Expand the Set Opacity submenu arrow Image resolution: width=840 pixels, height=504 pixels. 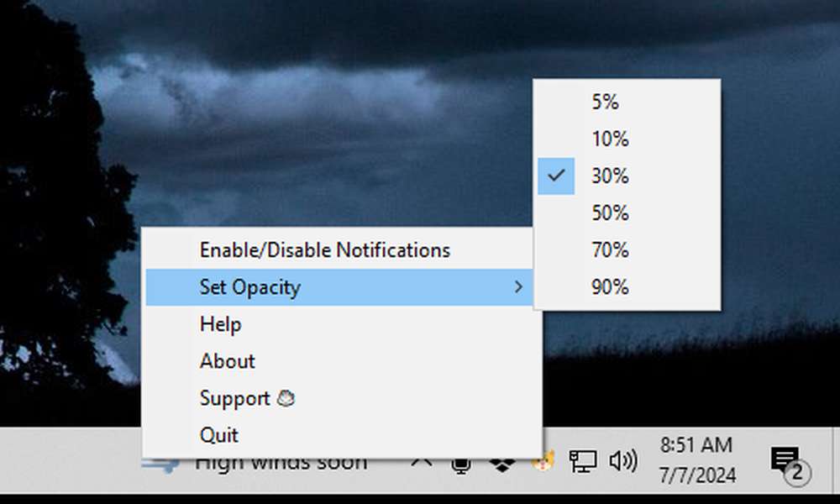tap(518, 287)
